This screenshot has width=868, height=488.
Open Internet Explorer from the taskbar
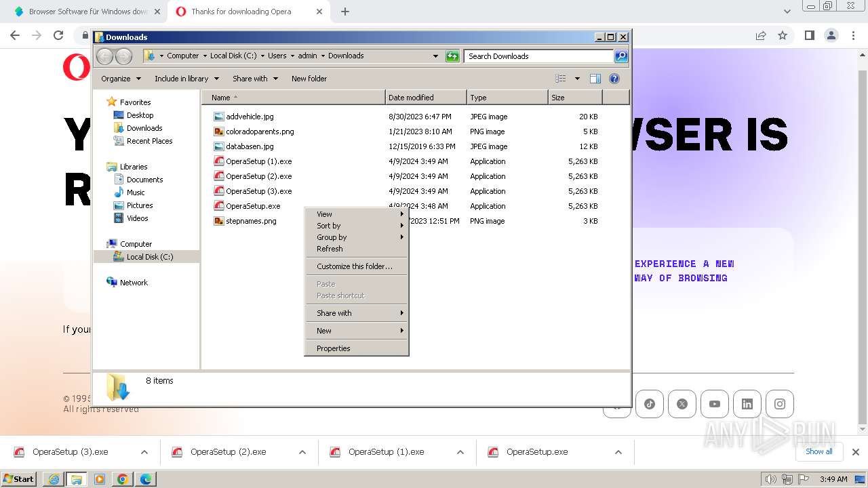coord(54,479)
